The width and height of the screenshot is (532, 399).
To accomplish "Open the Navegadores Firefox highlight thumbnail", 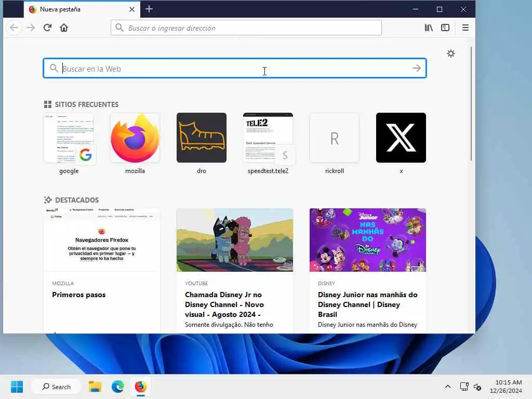I will pyautogui.click(x=102, y=240).
